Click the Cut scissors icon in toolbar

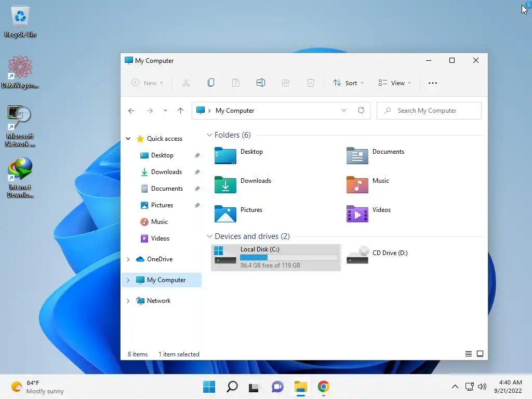click(x=185, y=83)
